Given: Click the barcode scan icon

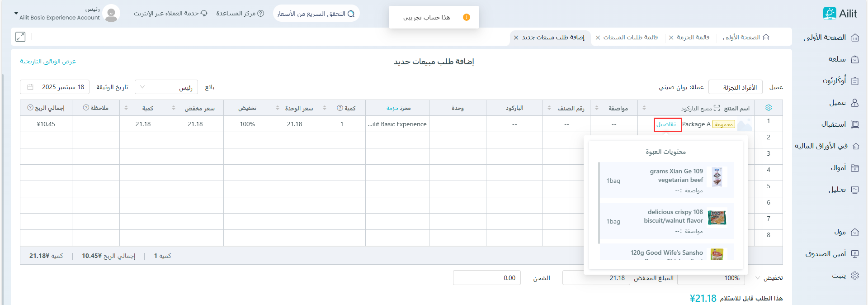Looking at the screenshot, I should (717, 108).
